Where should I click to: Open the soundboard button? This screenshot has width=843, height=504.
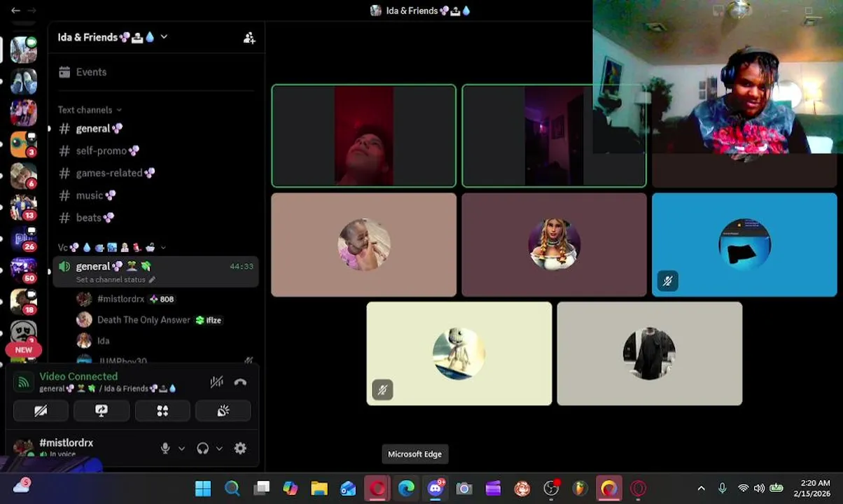[223, 411]
